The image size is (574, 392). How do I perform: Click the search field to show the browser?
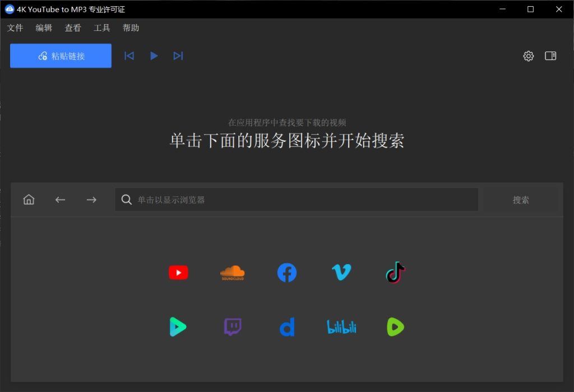[297, 200]
